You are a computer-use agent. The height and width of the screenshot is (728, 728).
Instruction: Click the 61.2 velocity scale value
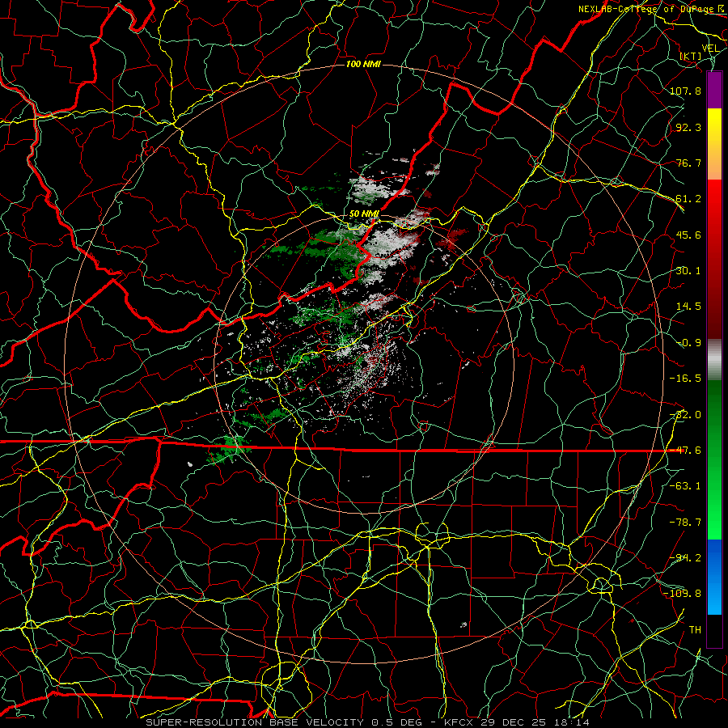[688, 199]
